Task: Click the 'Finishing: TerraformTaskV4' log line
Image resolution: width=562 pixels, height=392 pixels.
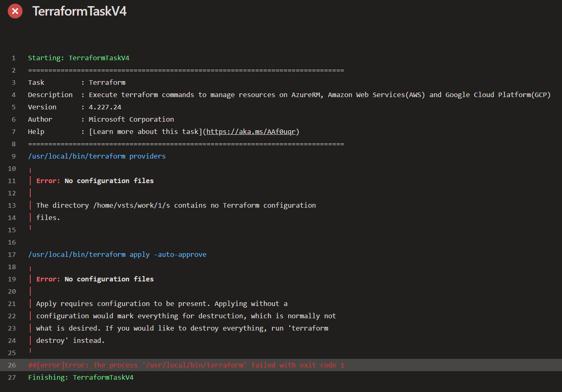Action: (x=81, y=377)
